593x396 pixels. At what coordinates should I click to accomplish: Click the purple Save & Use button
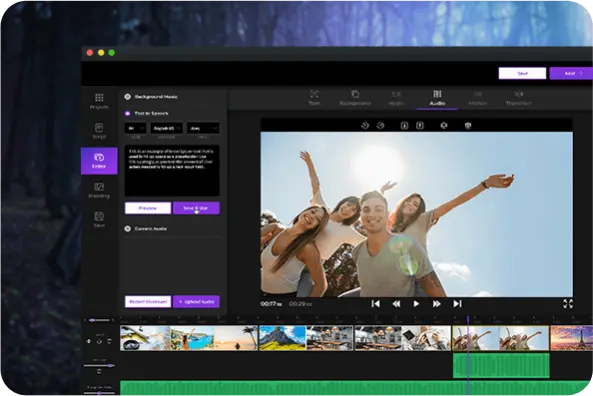pyautogui.click(x=196, y=208)
